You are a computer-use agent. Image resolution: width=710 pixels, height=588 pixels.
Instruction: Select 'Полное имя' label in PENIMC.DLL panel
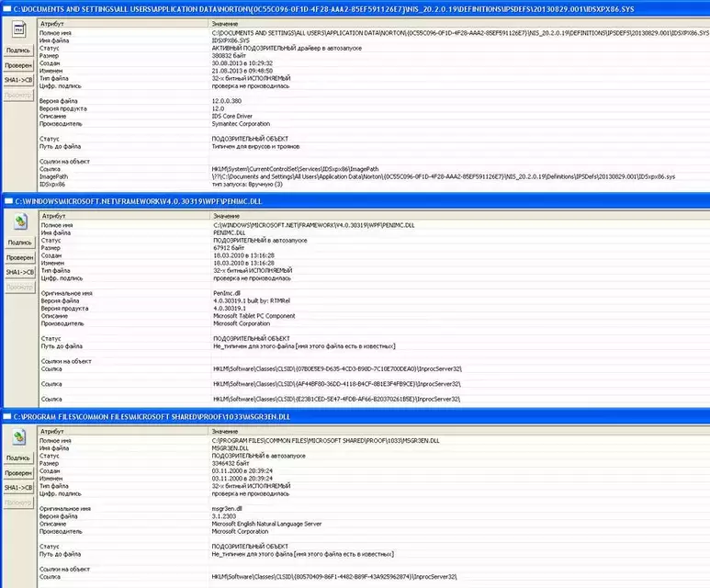(x=57, y=225)
